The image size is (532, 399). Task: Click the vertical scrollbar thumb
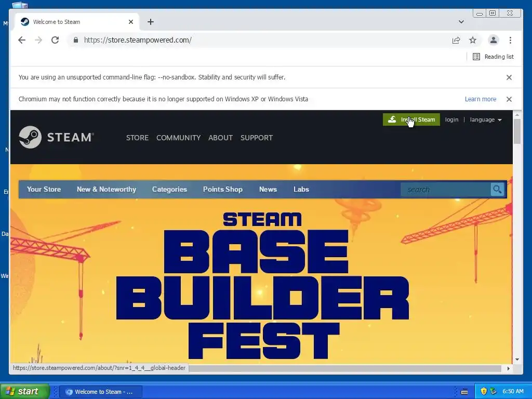pyautogui.click(x=517, y=131)
